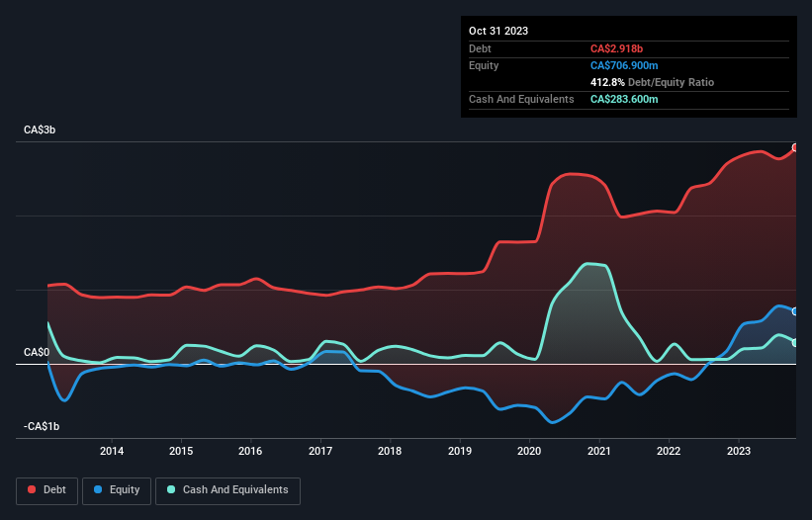812x520 pixels.
Task: Click the 2022 x-axis label
Action: click(669, 451)
